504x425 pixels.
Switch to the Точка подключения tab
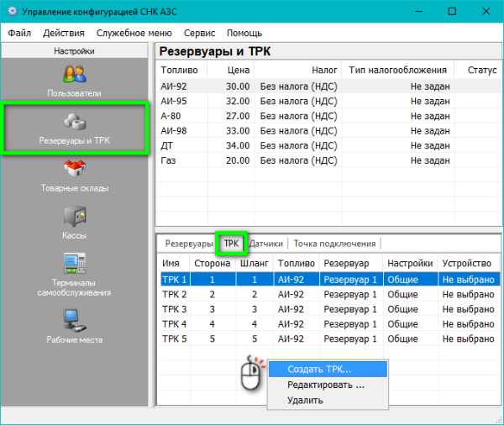pos(334,244)
